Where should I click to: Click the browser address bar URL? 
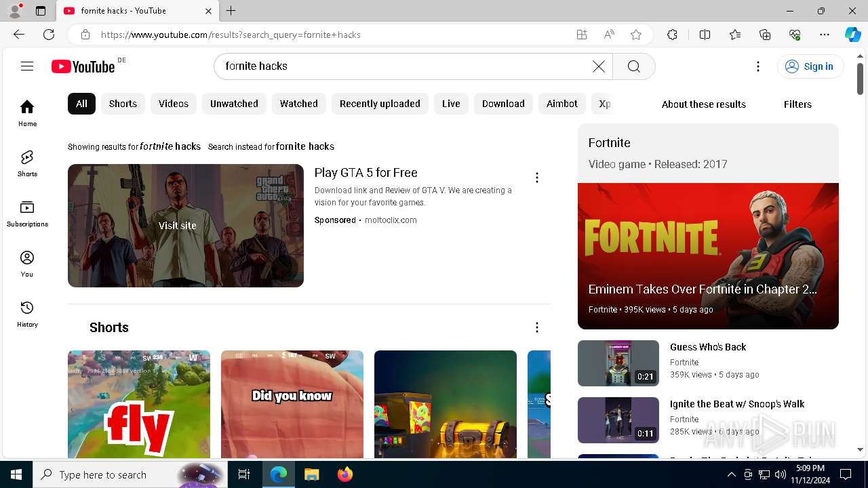231,35
